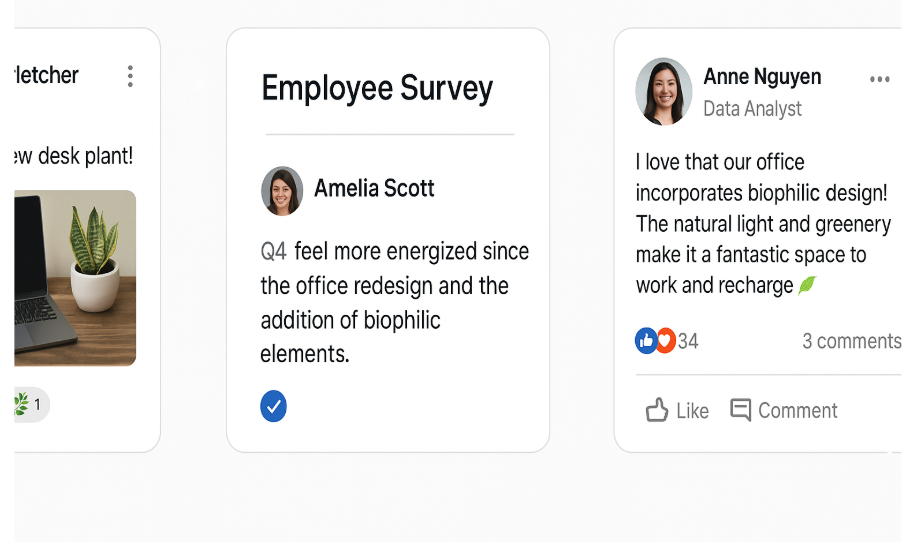Open Amelia Scott's avatar

[x=282, y=191]
